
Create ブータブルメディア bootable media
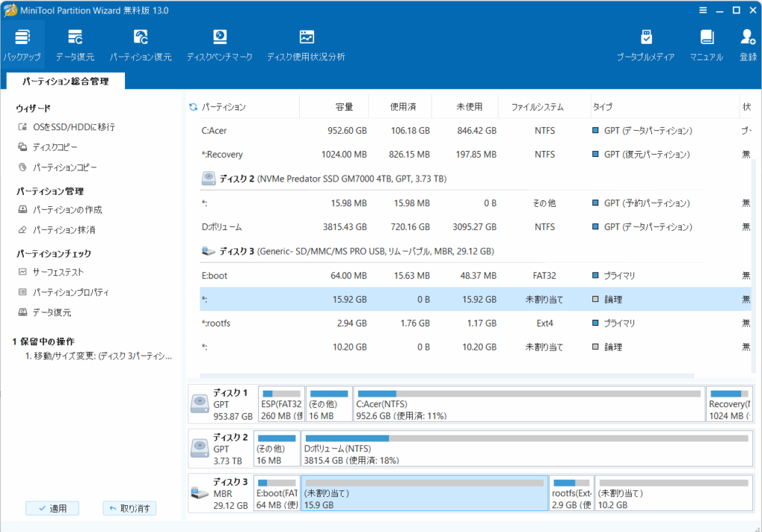point(645,45)
